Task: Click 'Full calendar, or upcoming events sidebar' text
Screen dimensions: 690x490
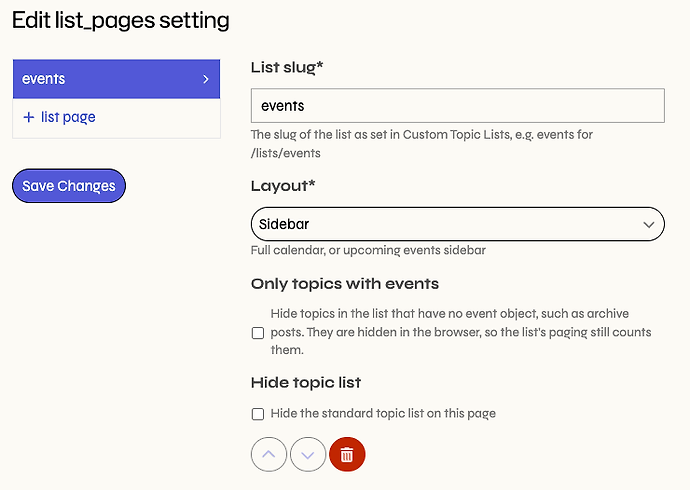Action: pyautogui.click(x=368, y=250)
